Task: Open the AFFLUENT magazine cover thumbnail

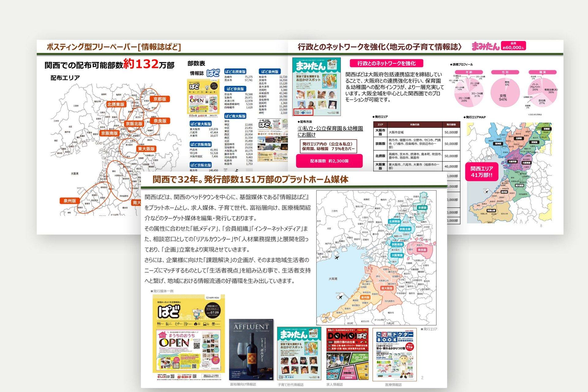Action: 251,349
